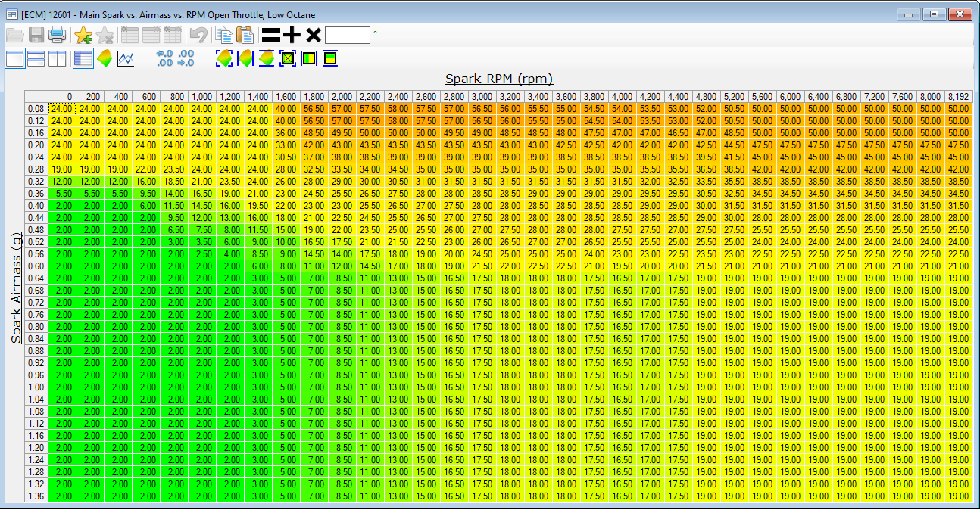Select the single pane layout icon
Viewport: 980px width, 510px height.
15,58
